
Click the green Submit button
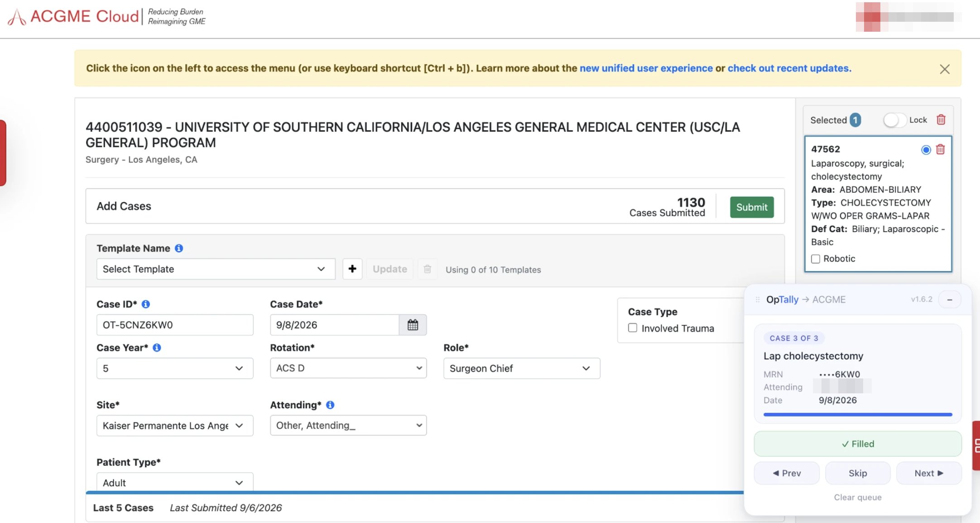point(752,207)
